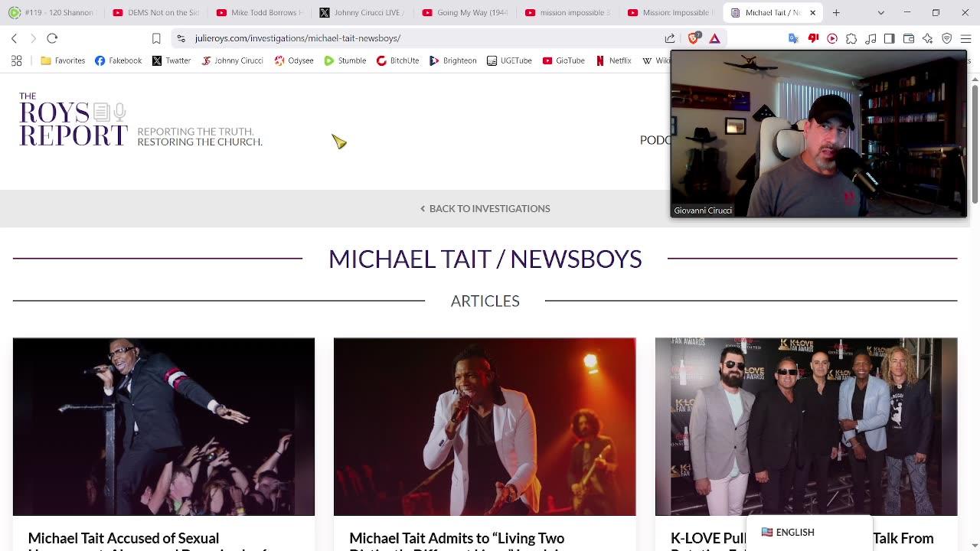
Task: Open the GioTube bookmark
Action: 563,60
